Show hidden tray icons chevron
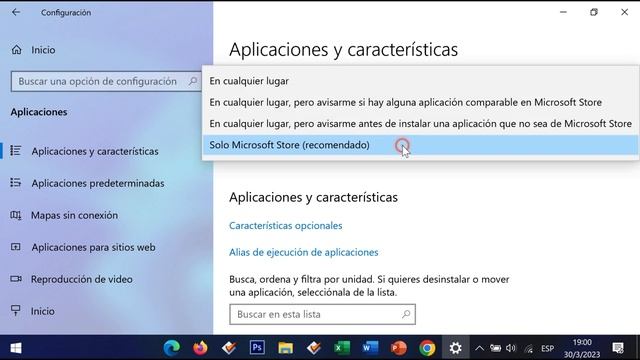 click(x=480, y=348)
